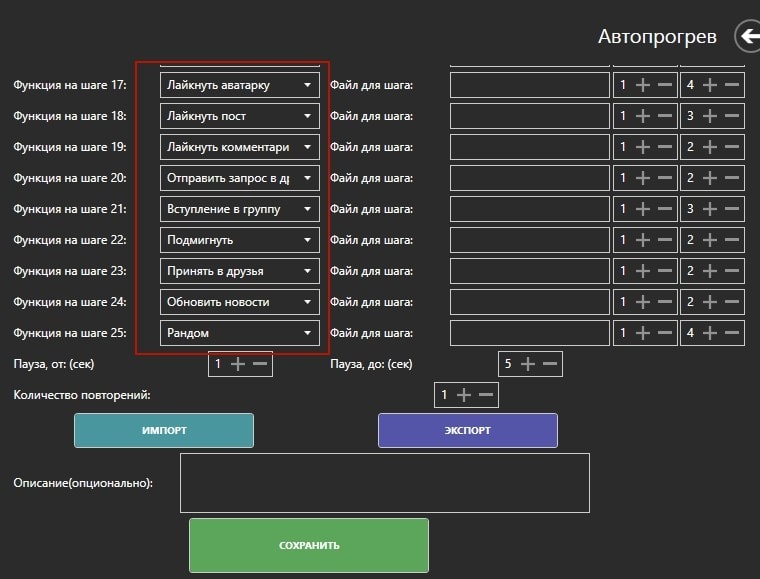Expand the step 18 dropdown Лайкнуть пост
The image size is (760, 579).
(x=240, y=117)
